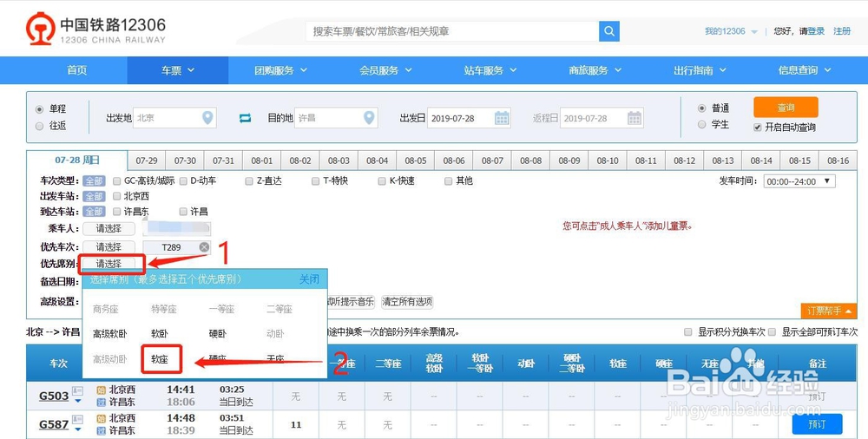This screenshot has height=439, width=868.
Task: Select the 08-05 date tab
Action: click(416, 161)
